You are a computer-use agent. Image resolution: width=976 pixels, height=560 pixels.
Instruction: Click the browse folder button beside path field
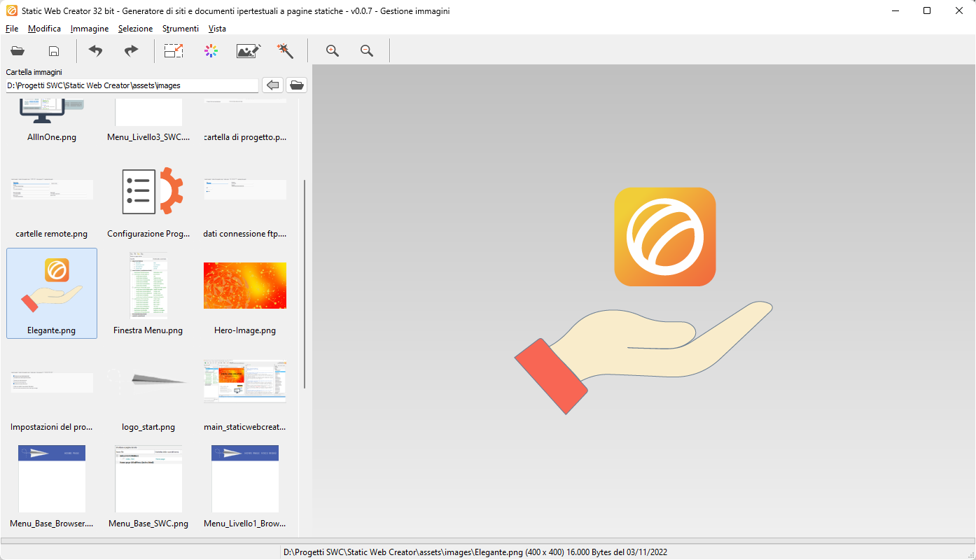[x=297, y=85]
